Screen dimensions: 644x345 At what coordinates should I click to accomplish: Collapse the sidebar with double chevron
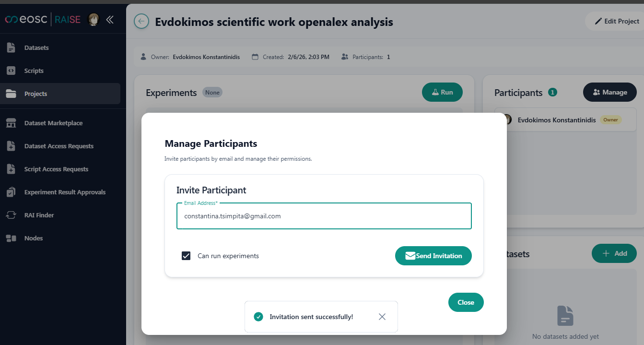click(x=110, y=20)
